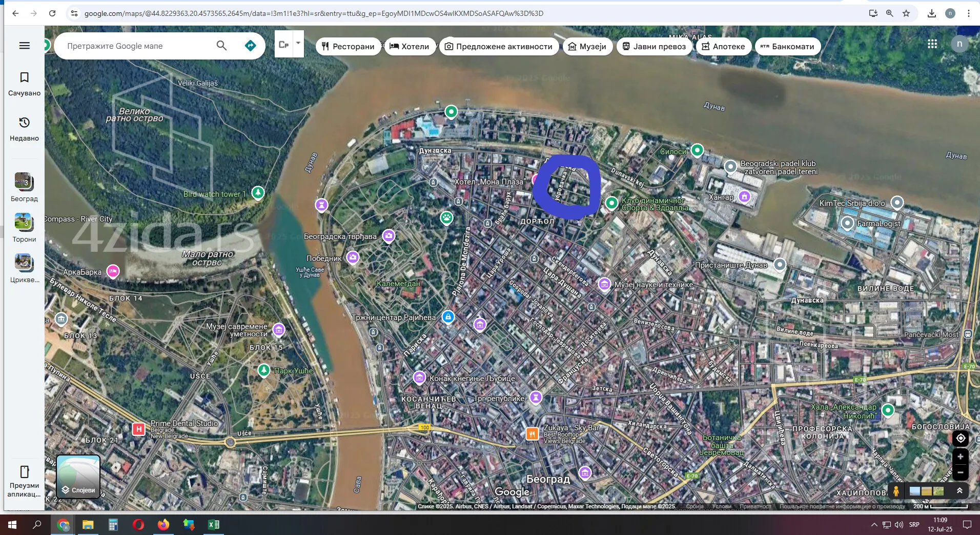This screenshot has width=980, height=535.
Task: Open the Услови terms link in footer
Action: 722,506
